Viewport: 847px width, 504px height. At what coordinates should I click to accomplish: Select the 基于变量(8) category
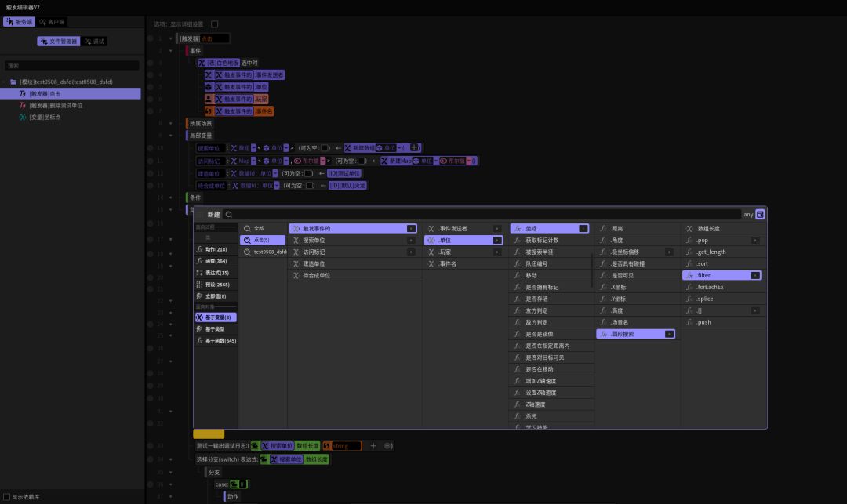pyautogui.click(x=216, y=317)
